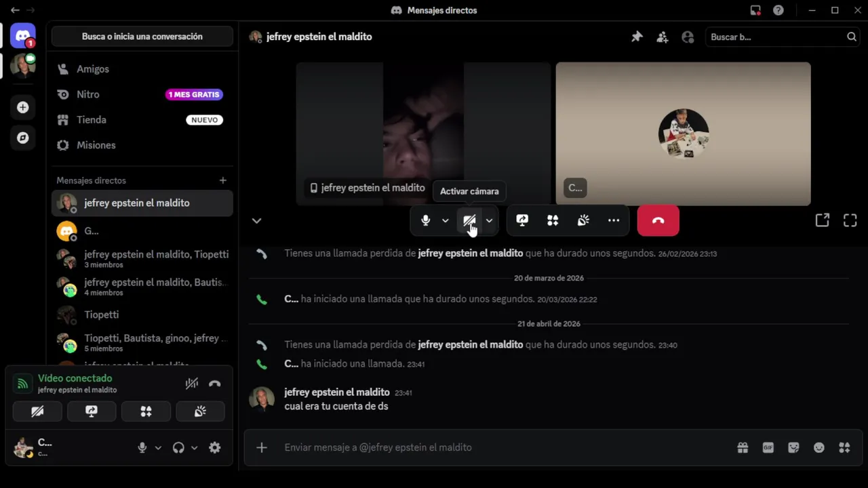
Task: Open Tienda page
Action: click(142, 120)
